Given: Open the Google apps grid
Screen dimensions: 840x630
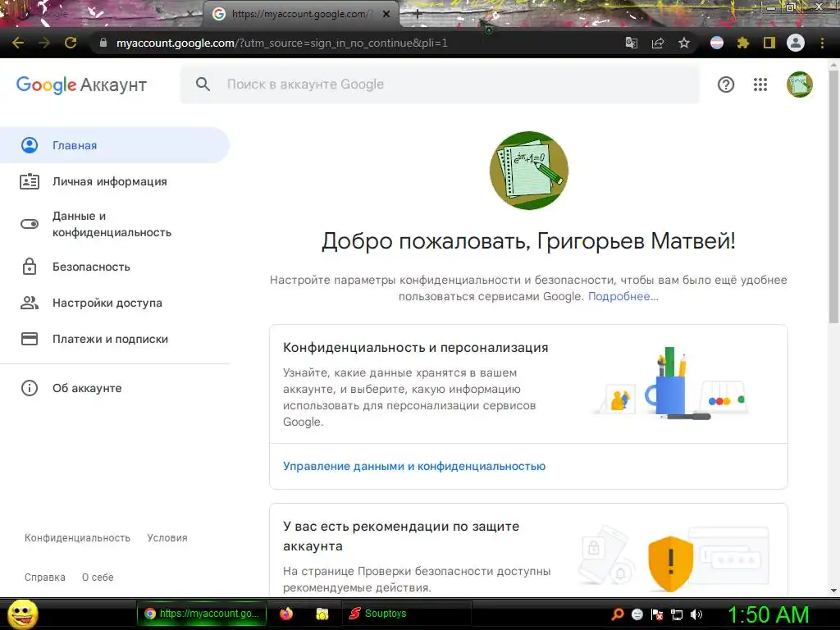Looking at the screenshot, I should (760, 84).
